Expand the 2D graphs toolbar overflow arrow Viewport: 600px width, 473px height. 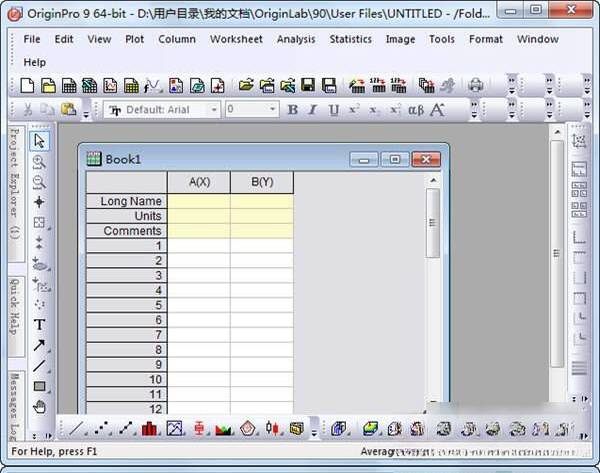pyautogui.click(x=314, y=434)
